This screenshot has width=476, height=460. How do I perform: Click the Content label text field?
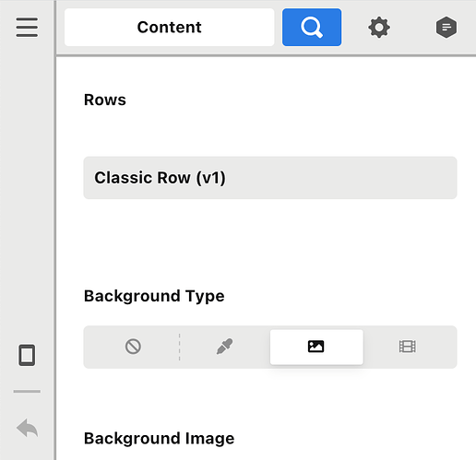pyautogui.click(x=170, y=27)
